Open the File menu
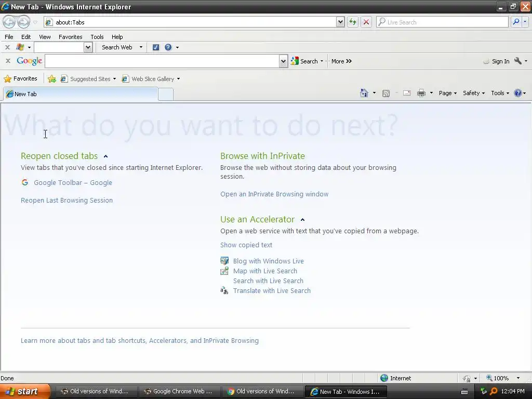The height and width of the screenshot is (399, 532). point(9,37)
